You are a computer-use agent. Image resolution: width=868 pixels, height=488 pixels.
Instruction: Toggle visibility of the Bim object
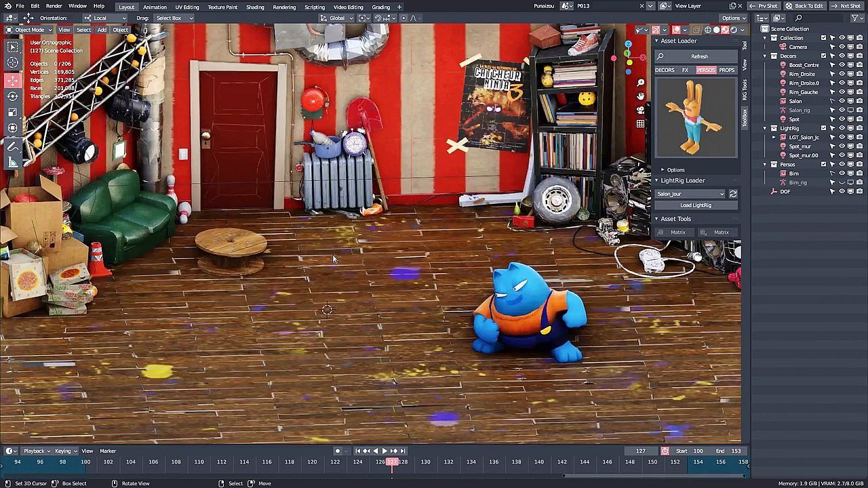click(842, 174)
